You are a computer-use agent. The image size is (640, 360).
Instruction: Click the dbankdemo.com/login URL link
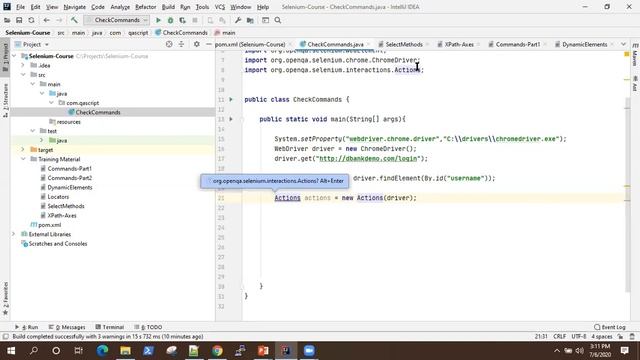368,158
